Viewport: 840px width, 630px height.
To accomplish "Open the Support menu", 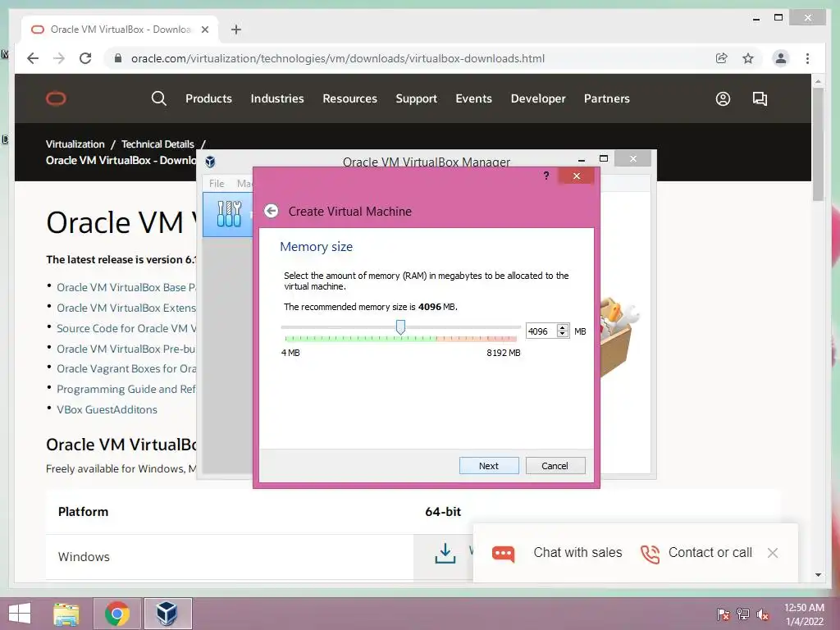I will pos(416,98).
